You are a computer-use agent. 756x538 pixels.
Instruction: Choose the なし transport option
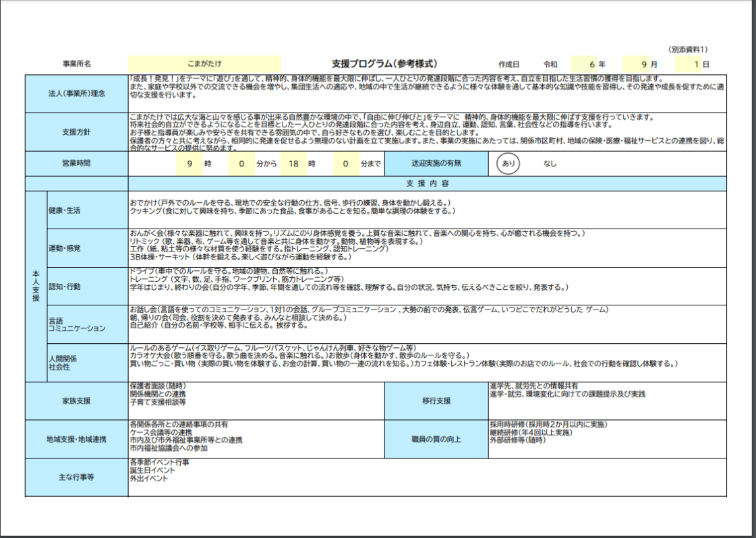(550, 163)
